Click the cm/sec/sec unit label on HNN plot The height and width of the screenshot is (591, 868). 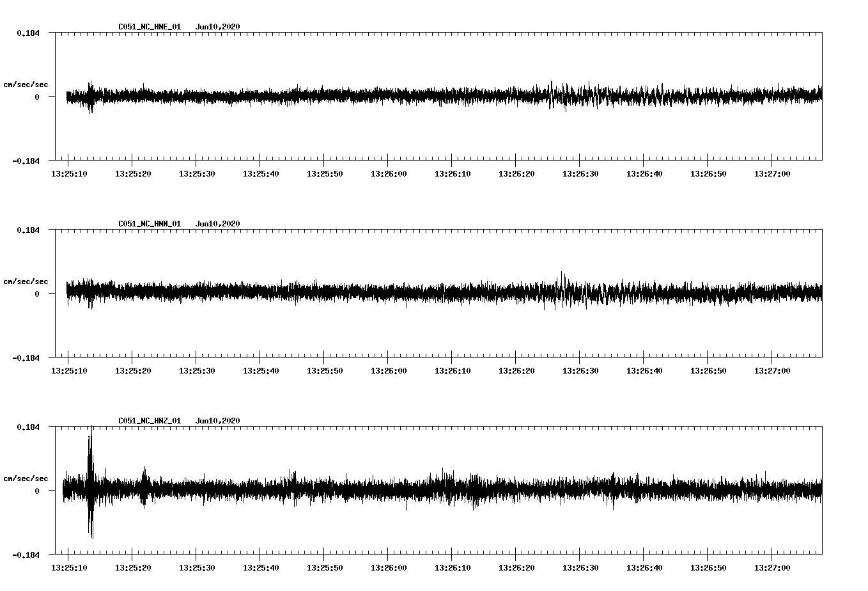click(x=26, y=281)
